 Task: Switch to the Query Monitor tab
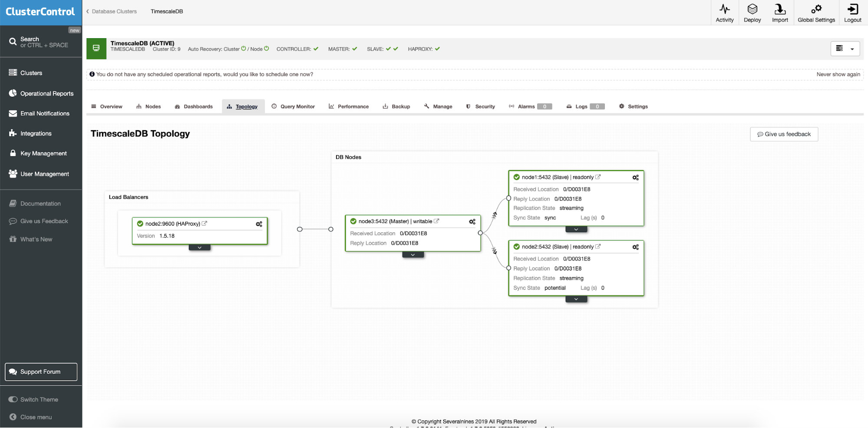click(x=293, y=106)
